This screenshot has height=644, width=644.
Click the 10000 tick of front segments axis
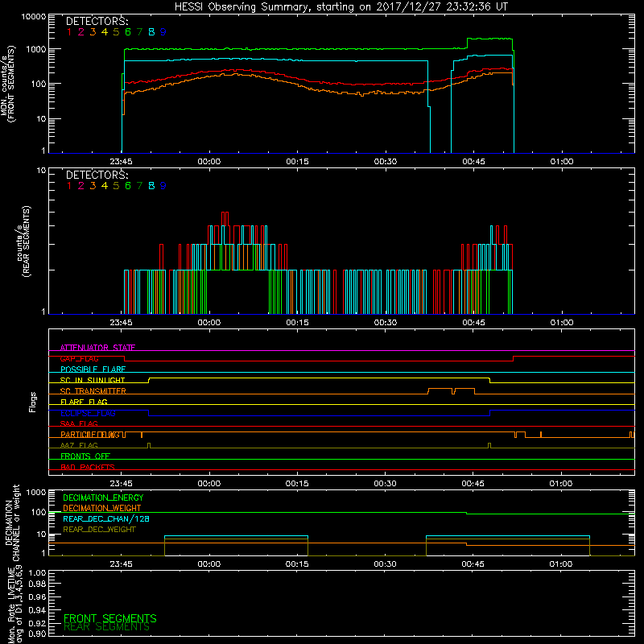tap(34, 17)
